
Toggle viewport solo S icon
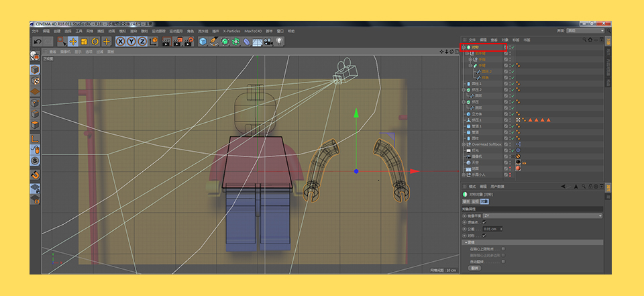35,160
